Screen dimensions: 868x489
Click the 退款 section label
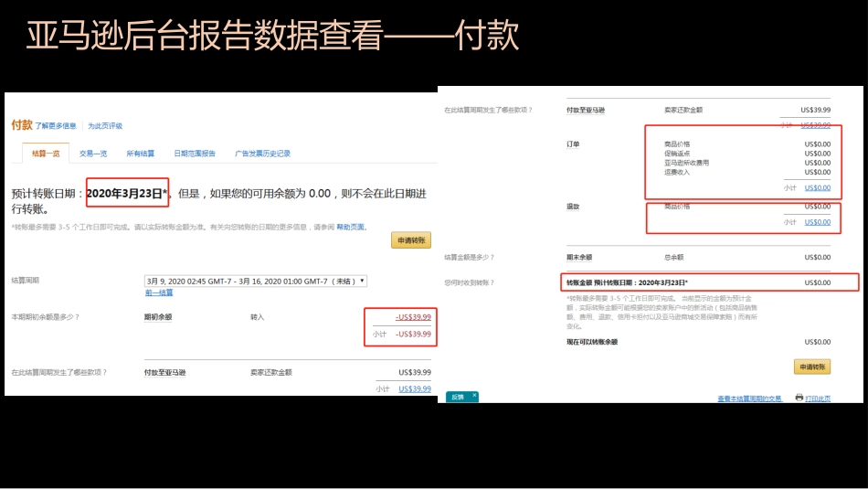coord(573,207)
